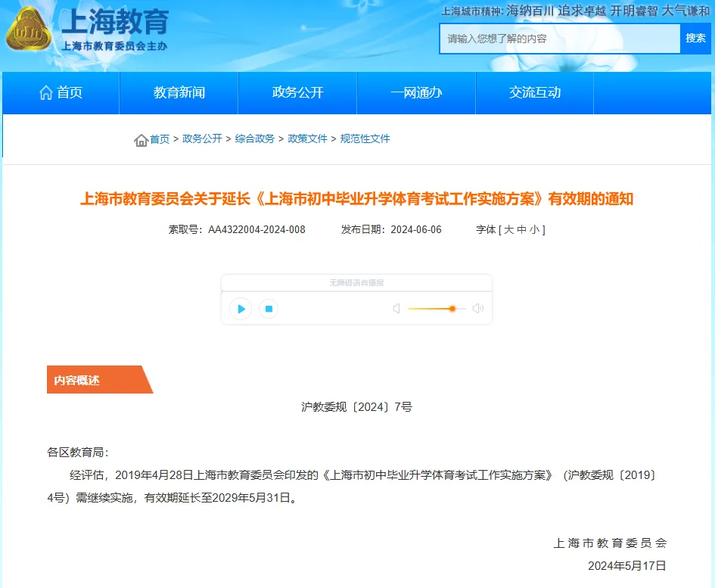Click the Shanghai Education emblem logo

[29, 30]
